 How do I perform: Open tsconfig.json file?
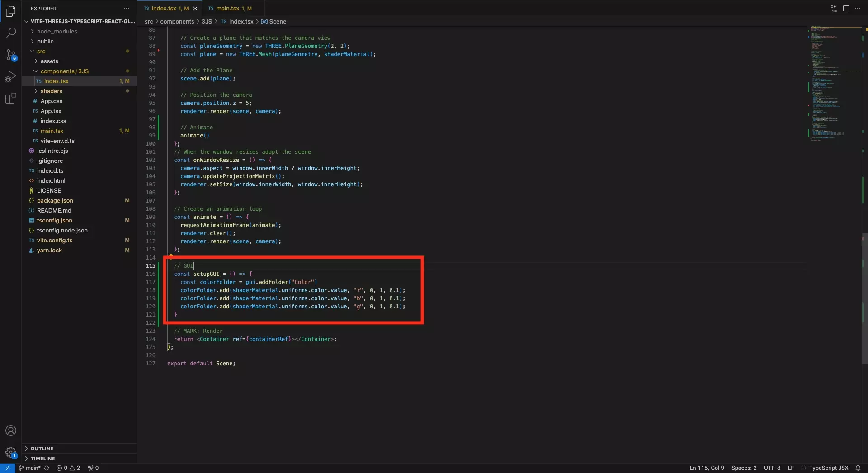[79, 220]
